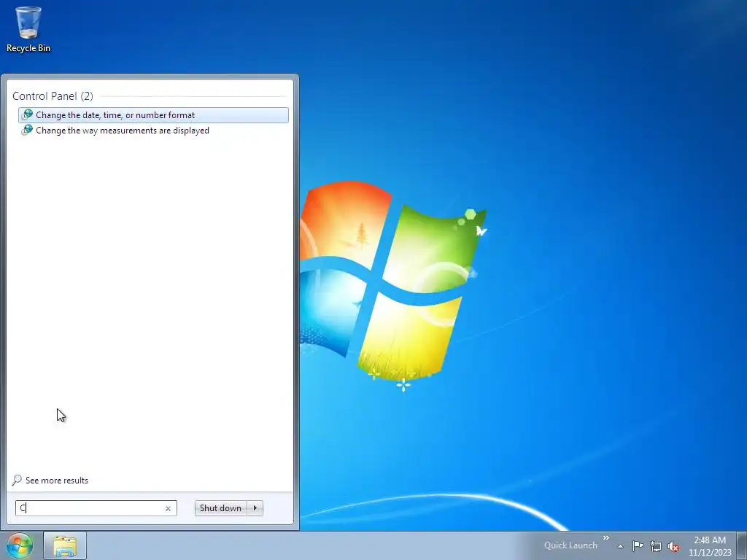Expand the Shut down options arrow

255,508
